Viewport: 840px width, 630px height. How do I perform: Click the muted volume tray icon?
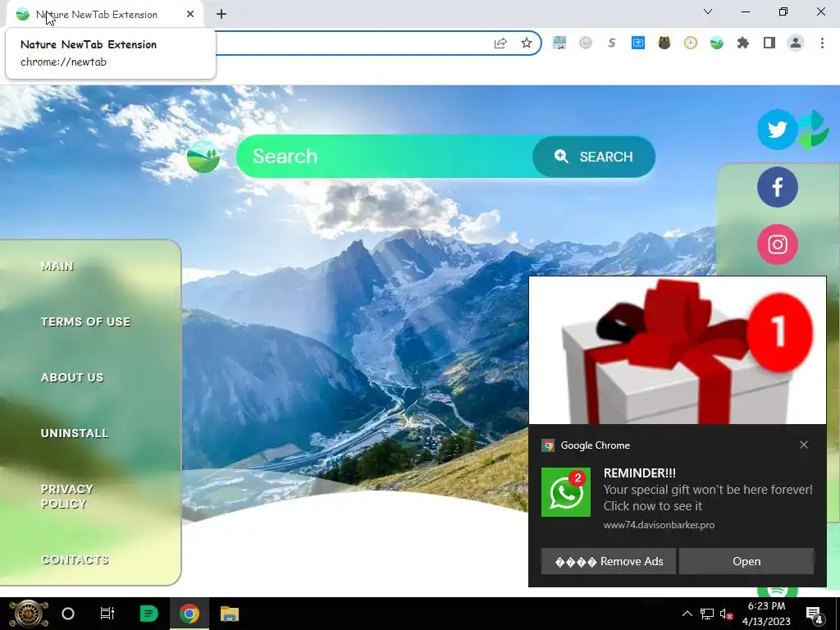pyautogui.click(x=727, y=614)
